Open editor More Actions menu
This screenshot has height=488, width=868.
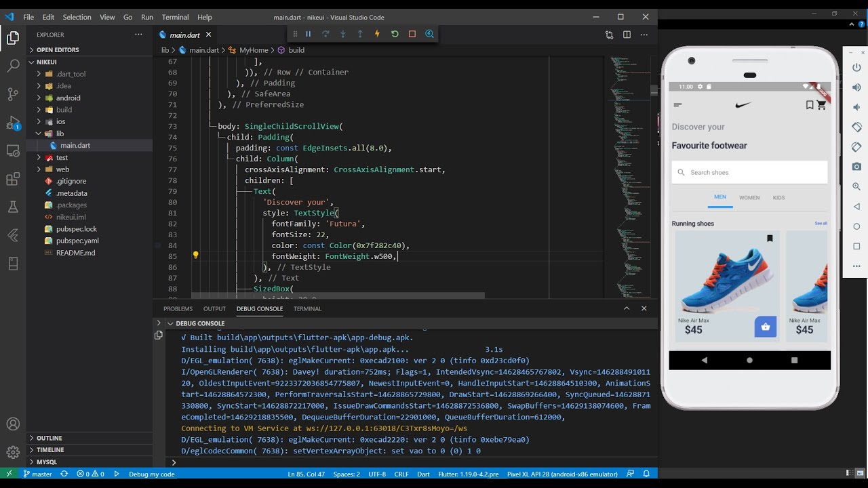(644, 35)
